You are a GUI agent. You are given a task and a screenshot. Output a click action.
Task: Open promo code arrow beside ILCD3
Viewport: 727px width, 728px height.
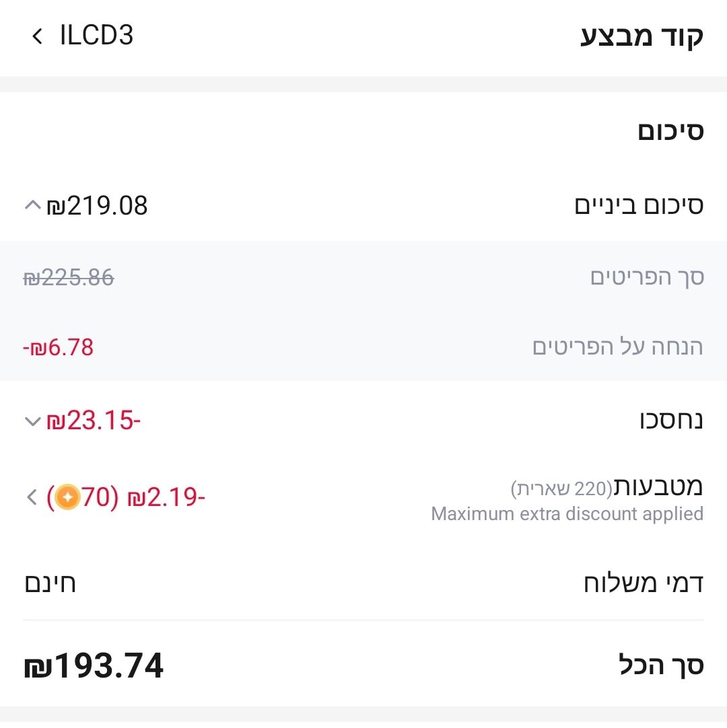pos(37,36)
